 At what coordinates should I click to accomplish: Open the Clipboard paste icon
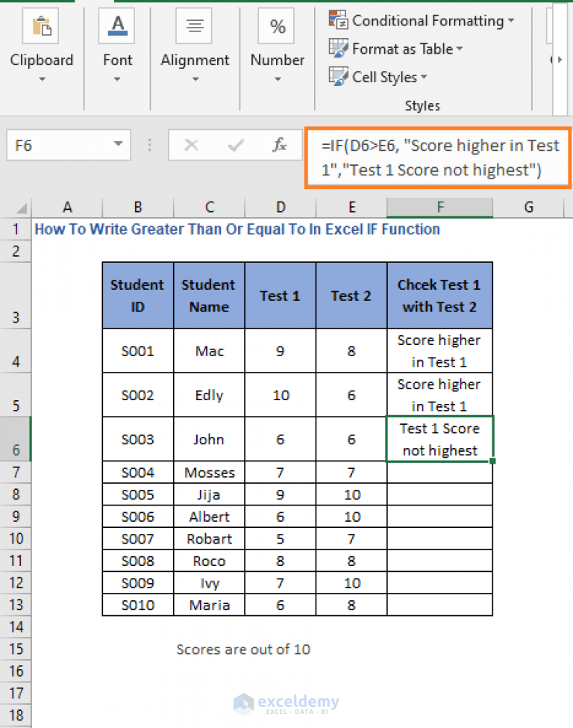[41, 26]
